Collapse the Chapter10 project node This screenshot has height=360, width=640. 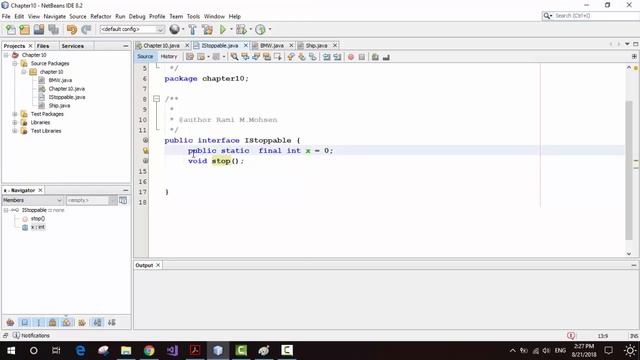tap(6, 55)
